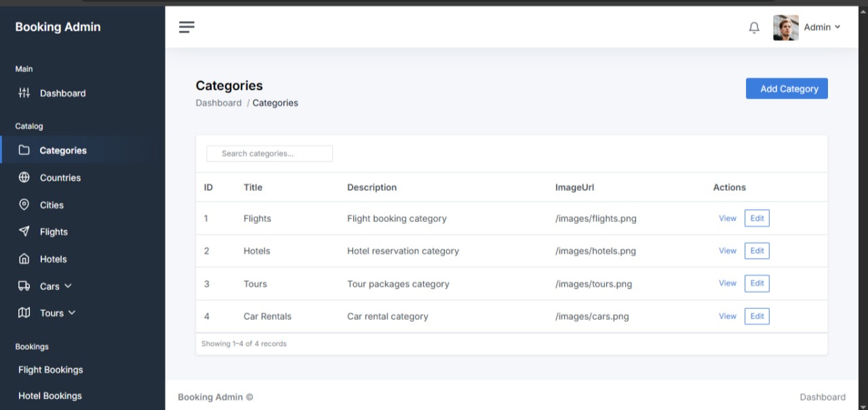Expand the Cars submenu
The height and width of the screenshot is (410, 868).
click(x=67, y=286)
